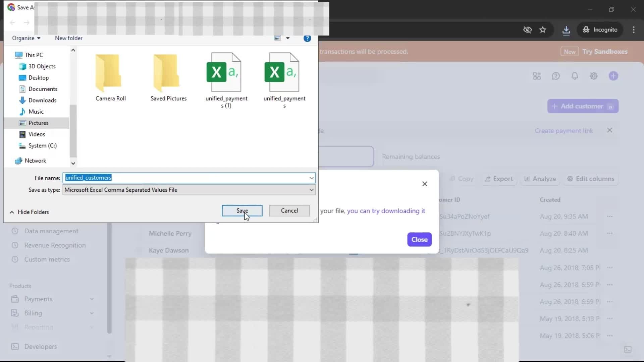Click the Chrome downloads arrow icon
Screen dimensions: 644x362
[x=566, y=30]
